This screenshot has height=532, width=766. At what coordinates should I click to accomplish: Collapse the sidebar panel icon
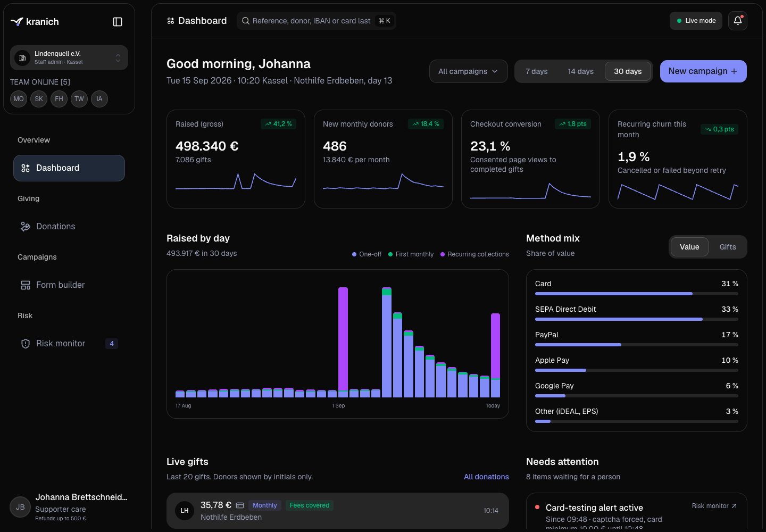click(118, 22)
